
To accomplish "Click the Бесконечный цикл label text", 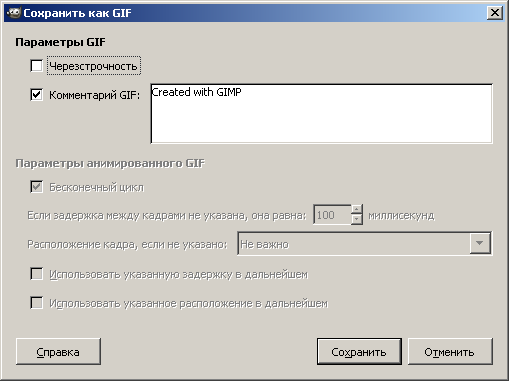I will tap(97, 187).
